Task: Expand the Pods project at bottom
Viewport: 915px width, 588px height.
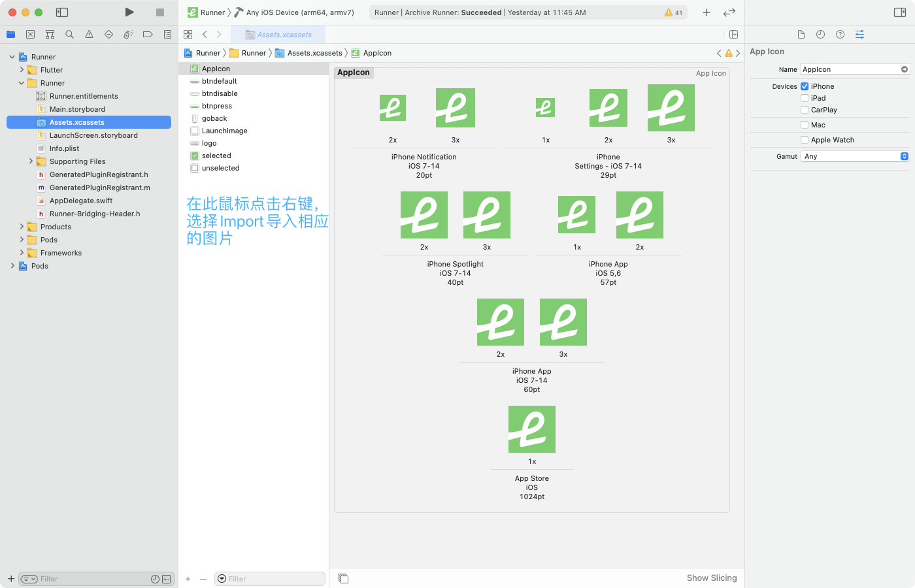Action: pos(12,266)
